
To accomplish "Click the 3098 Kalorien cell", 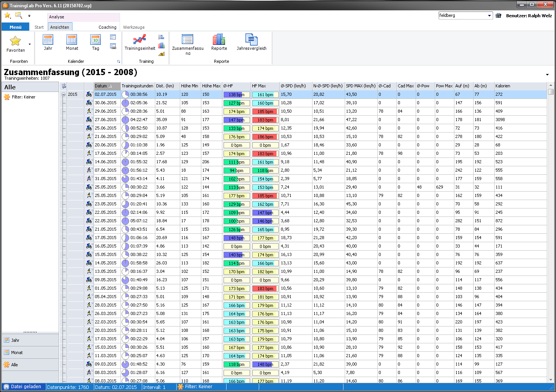I will (x=520, y=120).
